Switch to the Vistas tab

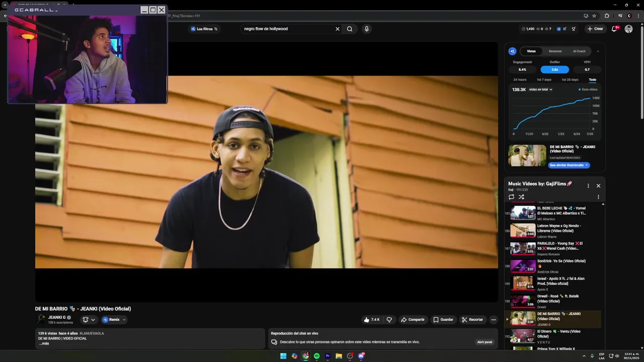[x=531, y=51]
